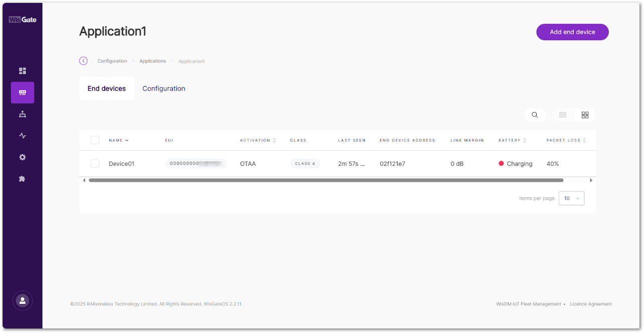Open the Dashboard icon in sidebar
The image size is (644, 333).
pyautogui.click(x=23, y=71)
